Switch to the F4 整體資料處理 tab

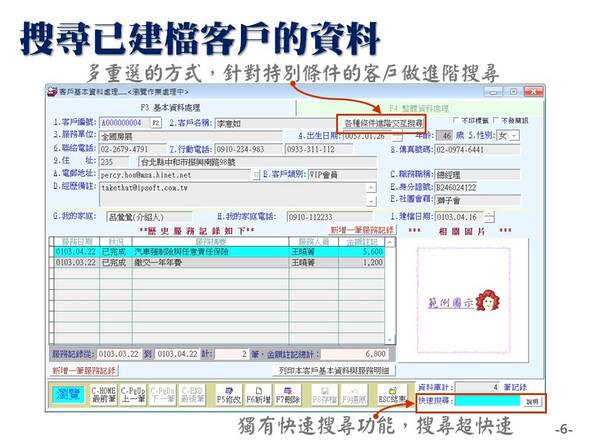(x=419, y=108)
